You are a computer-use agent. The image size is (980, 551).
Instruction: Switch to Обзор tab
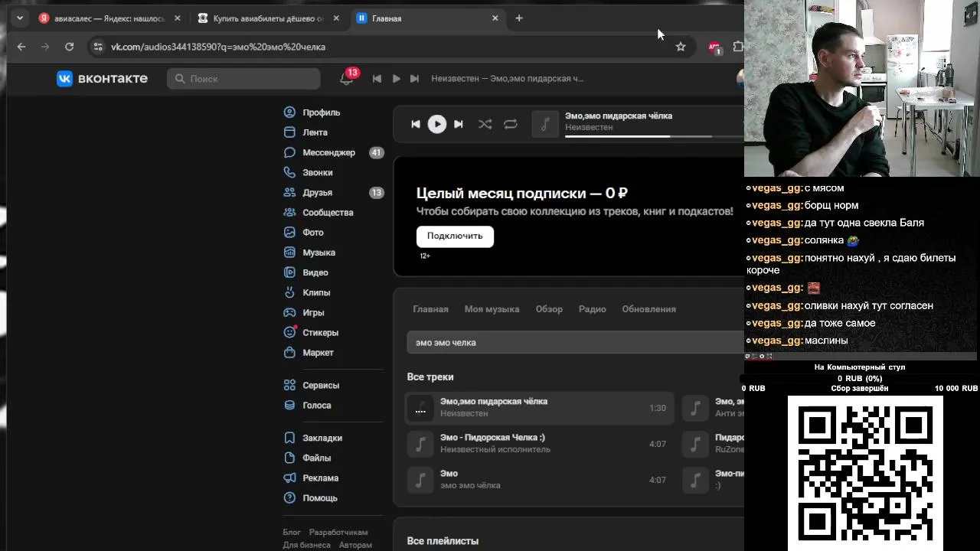(x=549, y=309)
